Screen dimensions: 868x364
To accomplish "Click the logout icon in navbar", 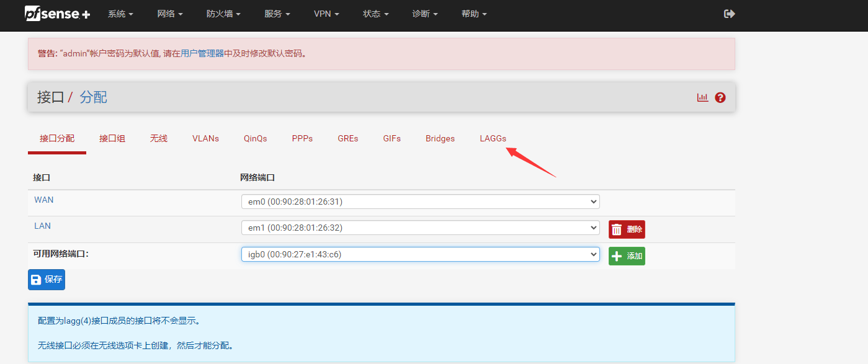I will 730,14.
